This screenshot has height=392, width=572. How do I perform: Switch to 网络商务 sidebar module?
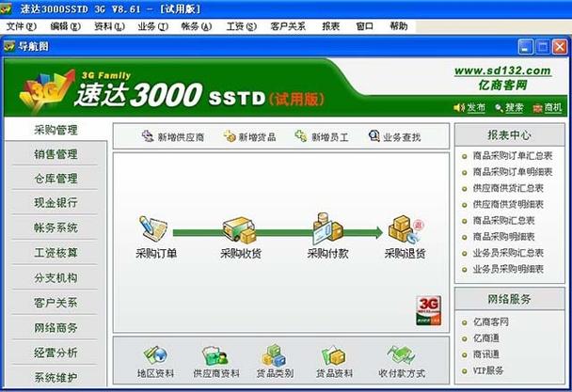(x=56, y=328)
